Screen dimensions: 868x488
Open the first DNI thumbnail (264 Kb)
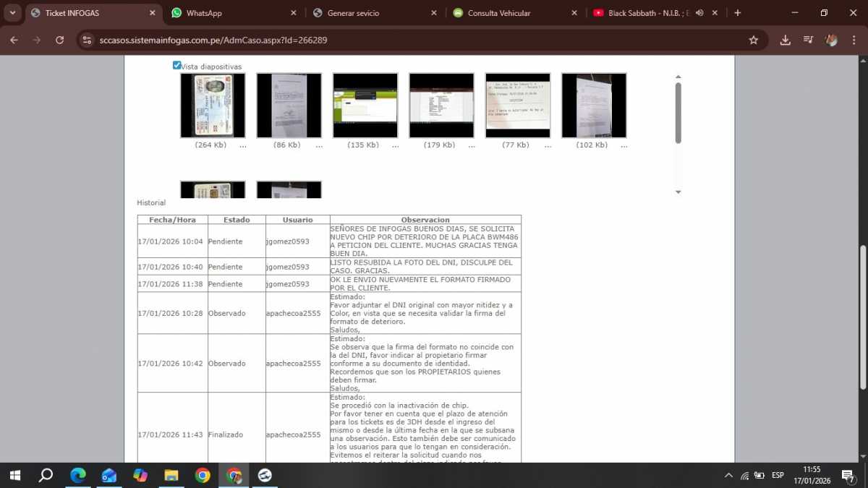coord(213,106)
